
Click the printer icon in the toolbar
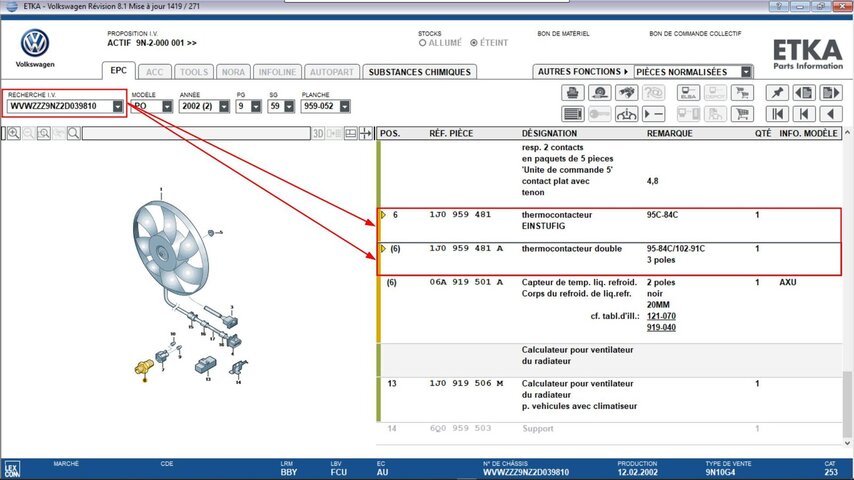click(x=572, y=93)
